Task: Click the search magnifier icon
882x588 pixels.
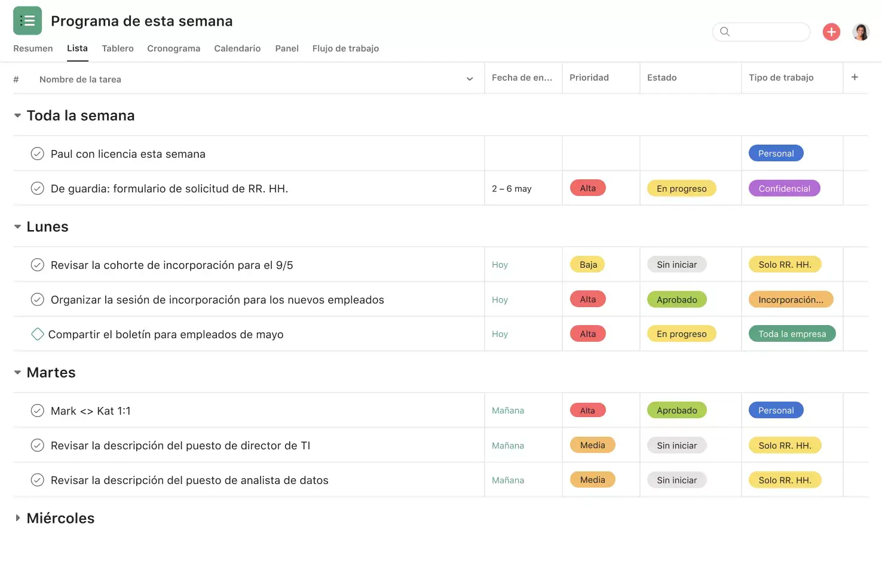Action: [x=725, y=32]
